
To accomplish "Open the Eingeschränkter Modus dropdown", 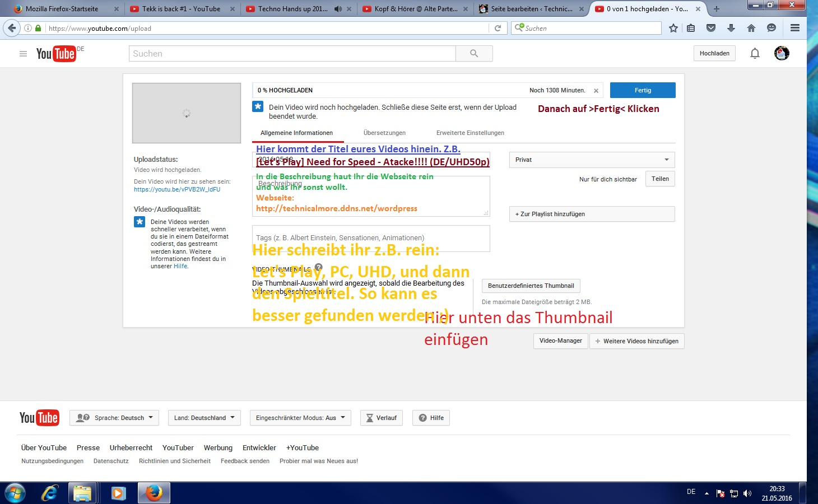I will click(x=300, y=418).
